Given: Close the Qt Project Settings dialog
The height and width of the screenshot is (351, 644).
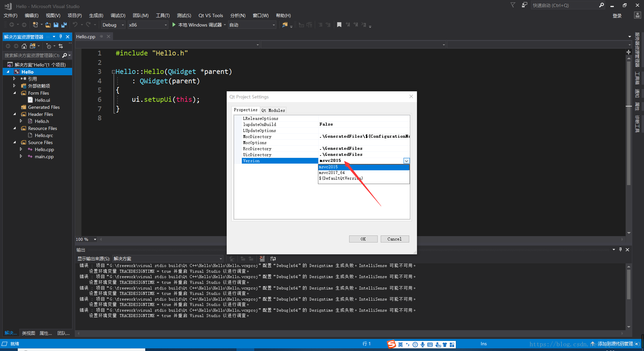Looking at the screenshot, I should (411, 97).
